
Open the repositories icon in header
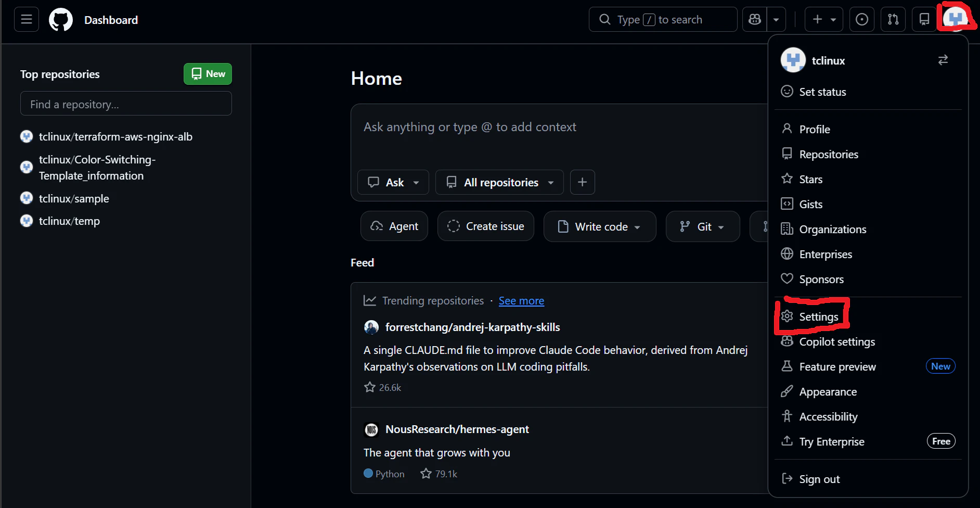pos(924,20)
